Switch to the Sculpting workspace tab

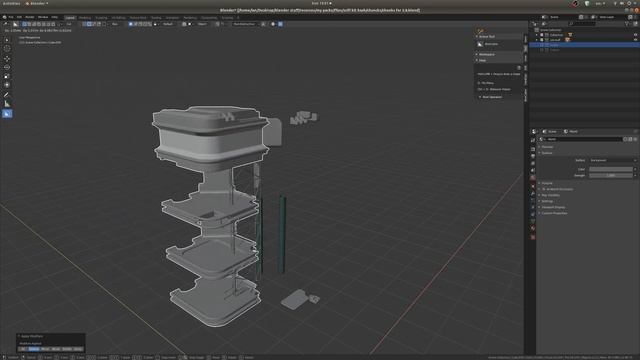pyautogui.click(x=101, y=18)
